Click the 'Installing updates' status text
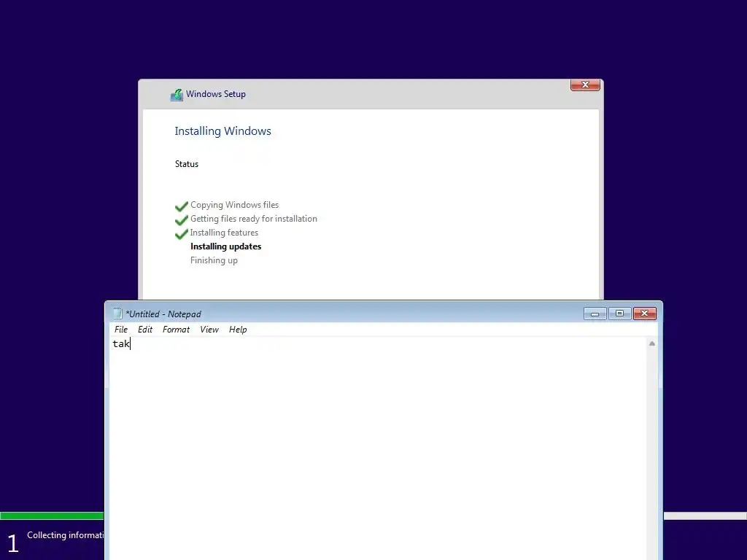The image size is (747, 560). pos(226,246)
